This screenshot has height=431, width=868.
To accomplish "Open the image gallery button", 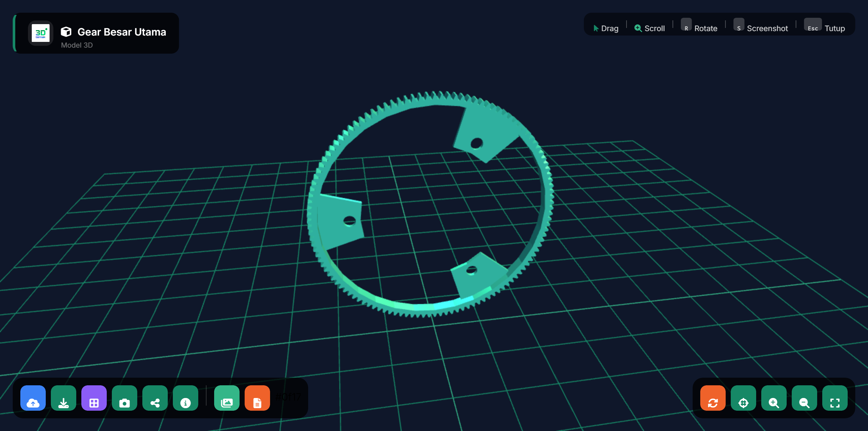I will [227, 398].
